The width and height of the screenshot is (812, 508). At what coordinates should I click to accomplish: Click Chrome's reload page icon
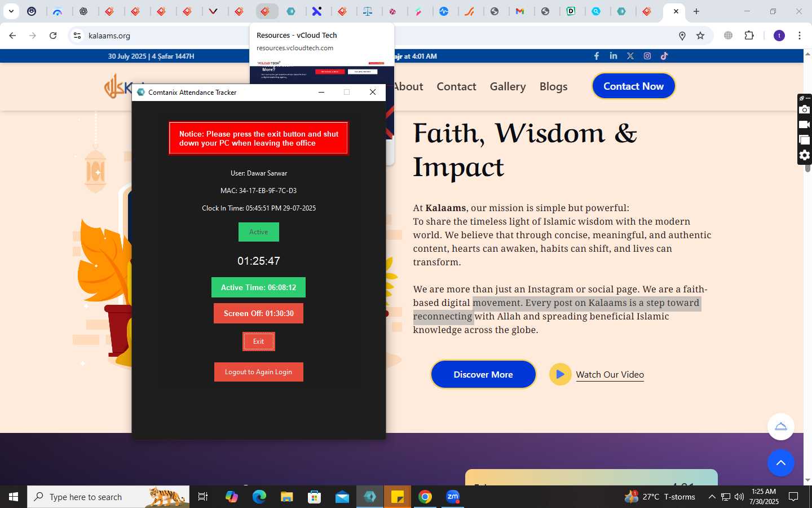point(53,36)
